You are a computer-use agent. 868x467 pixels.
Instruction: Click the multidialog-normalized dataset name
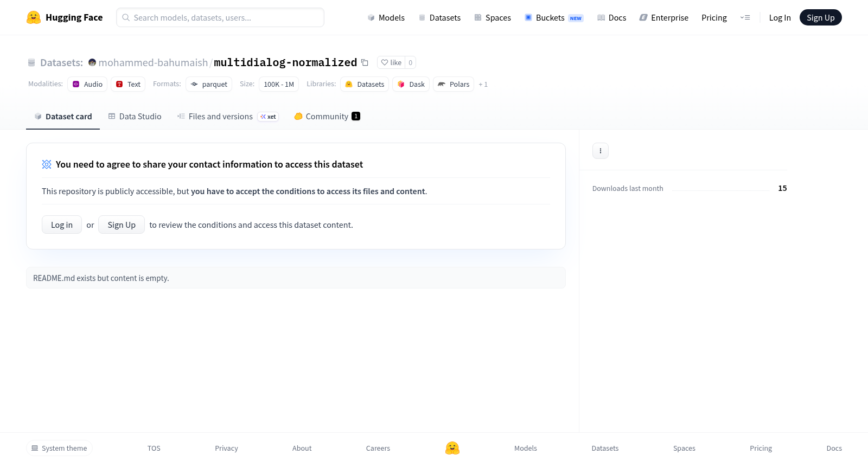[x=285, y=63]
